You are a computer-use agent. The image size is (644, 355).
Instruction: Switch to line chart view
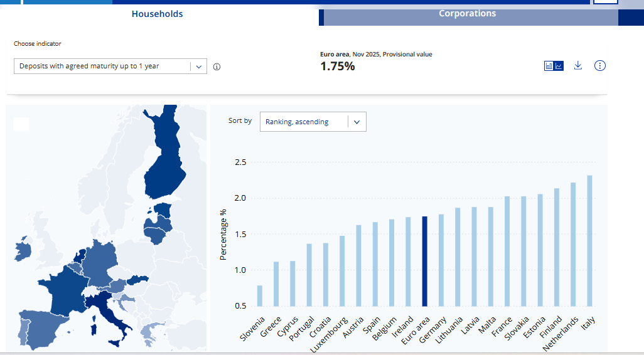click(559, 66)
